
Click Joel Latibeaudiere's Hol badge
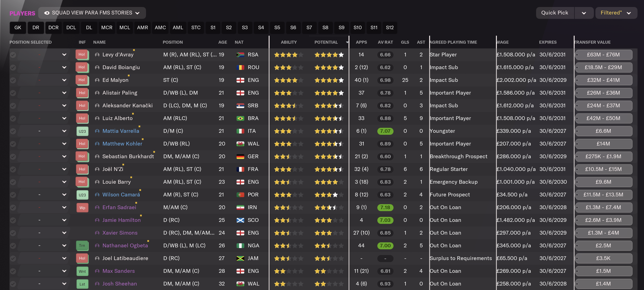82,258
